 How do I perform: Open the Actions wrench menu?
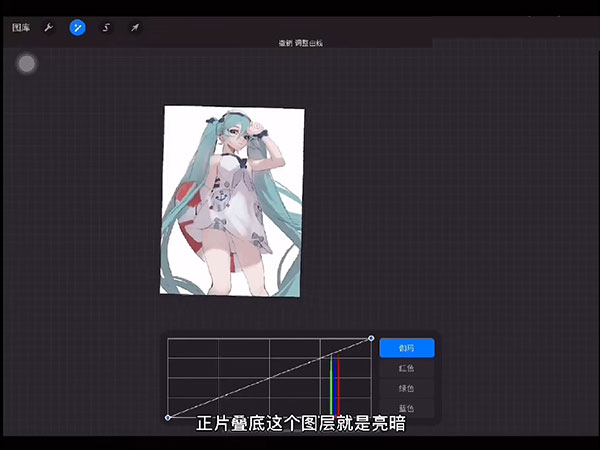click(x=49, y=28)
